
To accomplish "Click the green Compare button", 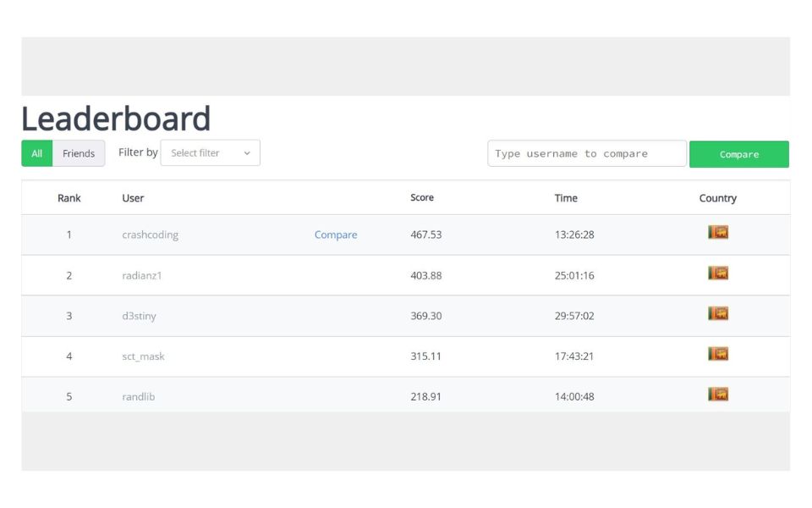I will tap(738, 153).
